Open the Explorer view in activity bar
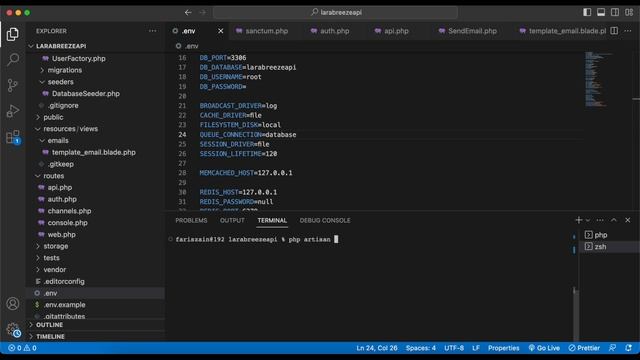The image size is (640, 360). [13, 34]
